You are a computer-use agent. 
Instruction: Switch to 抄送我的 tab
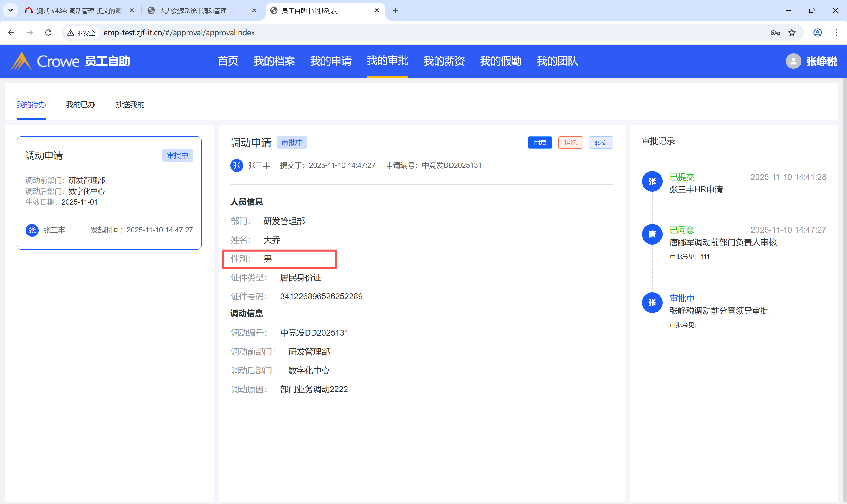130,105
